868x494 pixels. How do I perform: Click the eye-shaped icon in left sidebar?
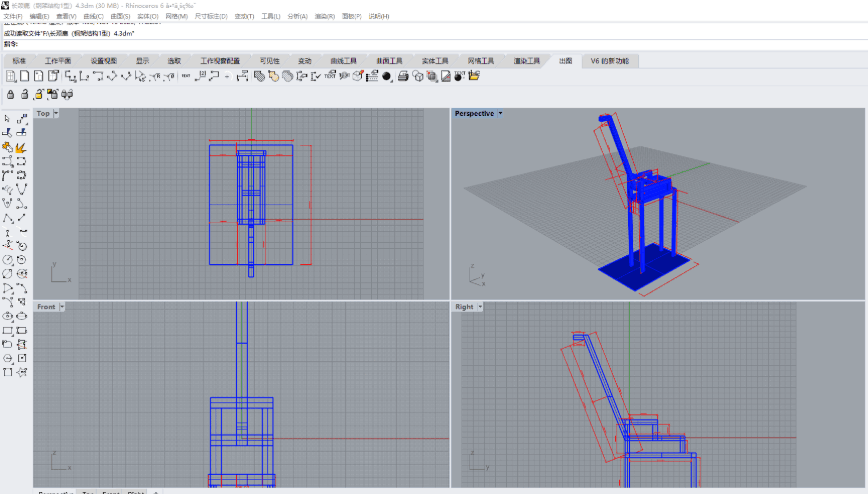[8, 316]
